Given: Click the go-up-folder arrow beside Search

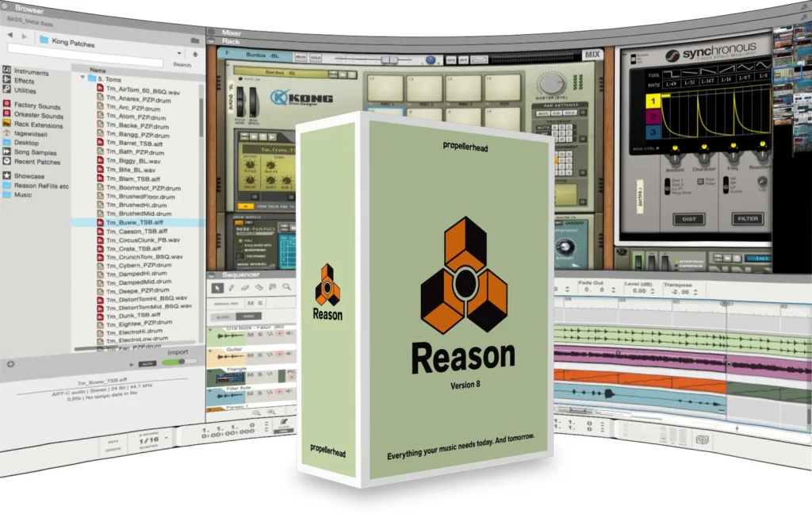Looking at the screenshot, I should click(x=195, y=54).
